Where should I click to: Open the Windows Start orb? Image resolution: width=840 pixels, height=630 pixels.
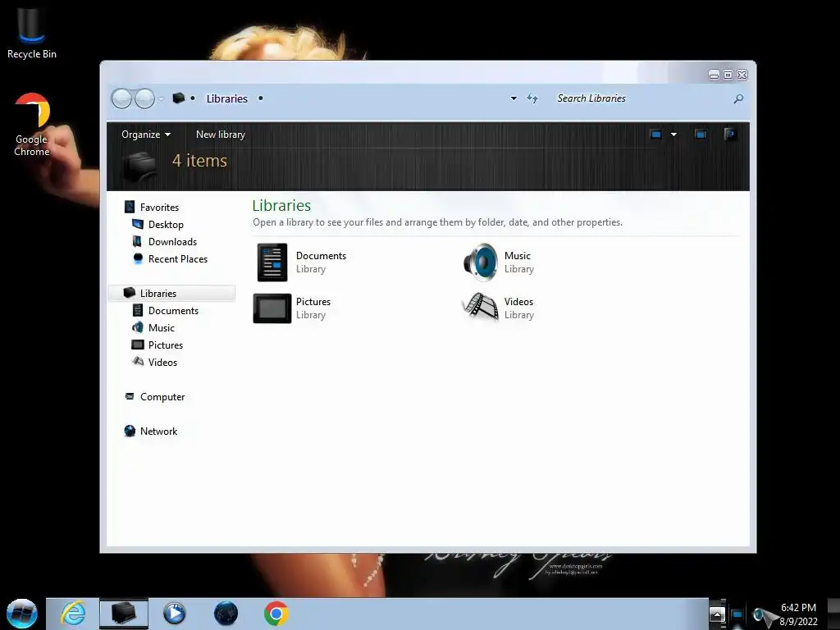tap(22, 614)
